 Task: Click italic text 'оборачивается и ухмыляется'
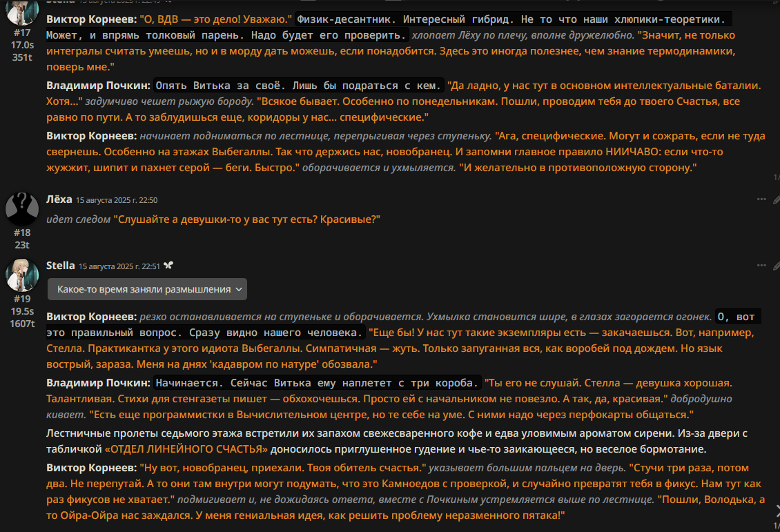[x=379, y=168]
